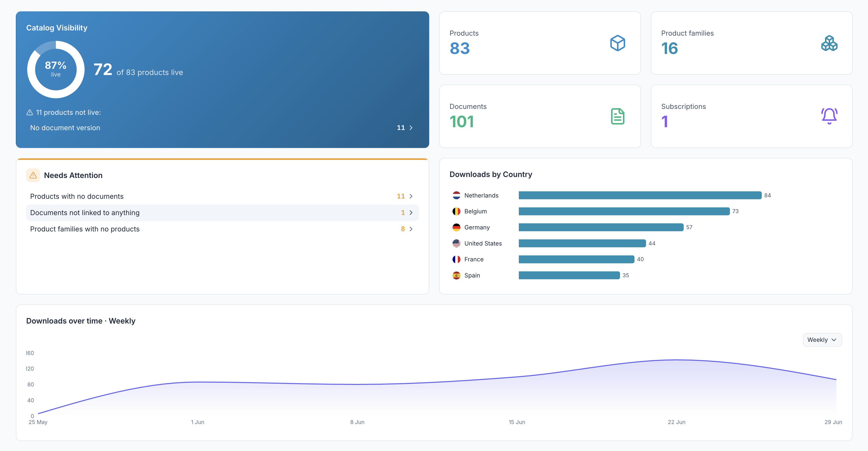
Task: Open the Documents 101 stat card
Action: (x=540, y=116)
